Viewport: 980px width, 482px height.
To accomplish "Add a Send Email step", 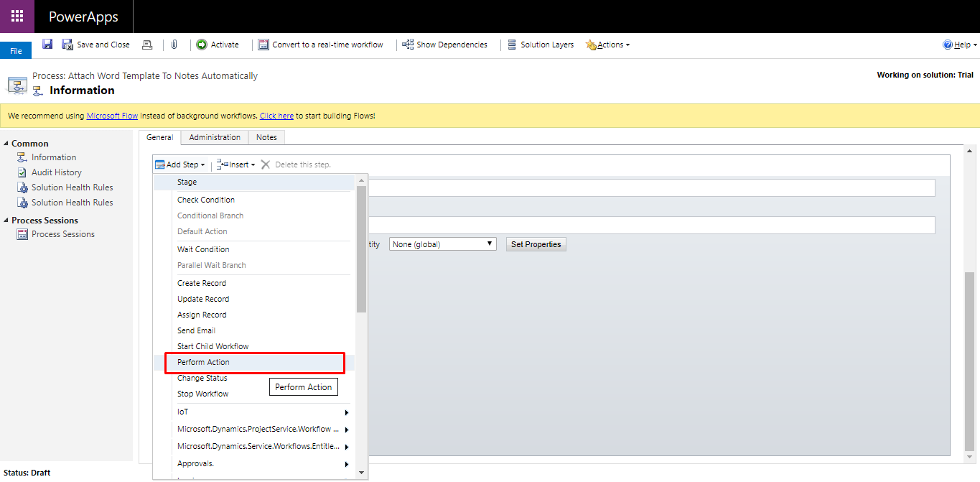I will [x=254, y=330].
